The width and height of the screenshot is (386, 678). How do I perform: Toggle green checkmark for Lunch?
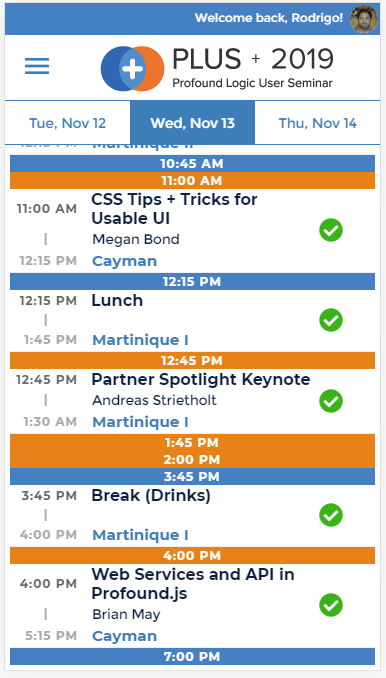[331, 320]
